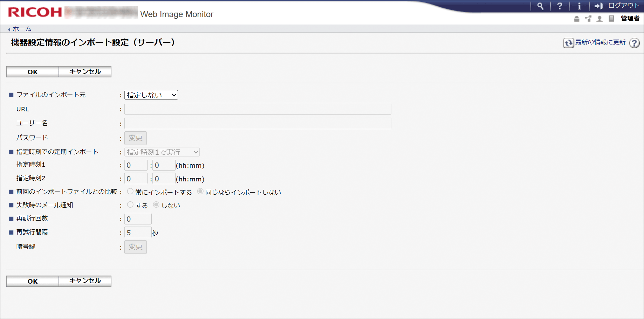Click 管理者 label in header
The height and width of the screenshot is (319, 644).
(630, 19)
